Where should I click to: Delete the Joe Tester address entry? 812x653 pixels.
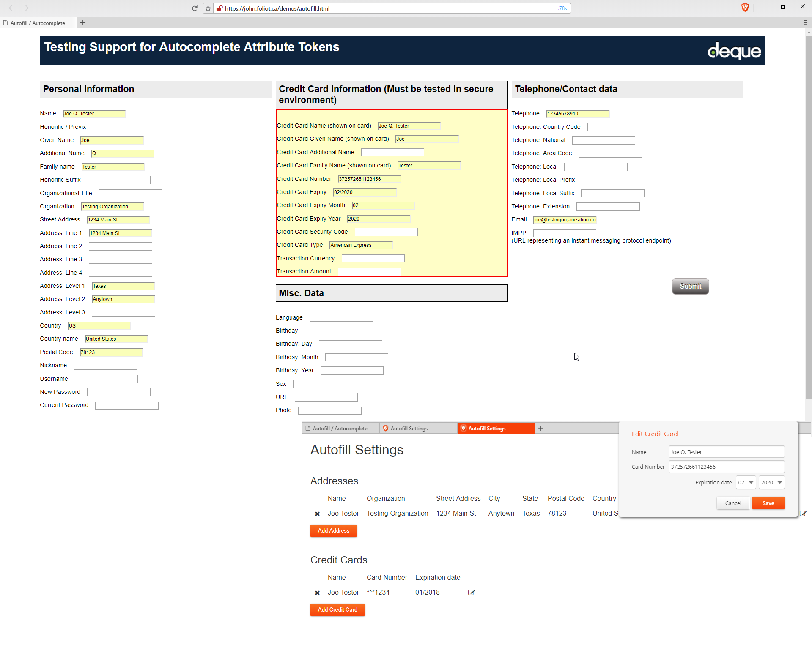[x=317, y=514]
